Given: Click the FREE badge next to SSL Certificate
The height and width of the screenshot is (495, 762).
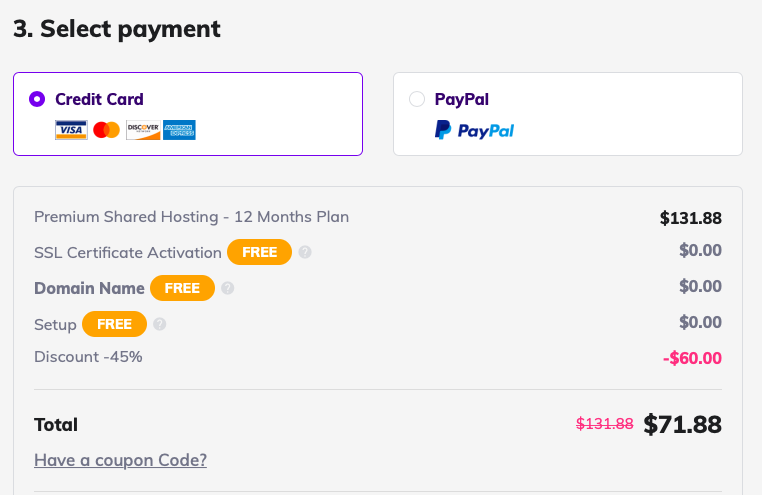Looking at the screenshot, I should tap(260, 252).
